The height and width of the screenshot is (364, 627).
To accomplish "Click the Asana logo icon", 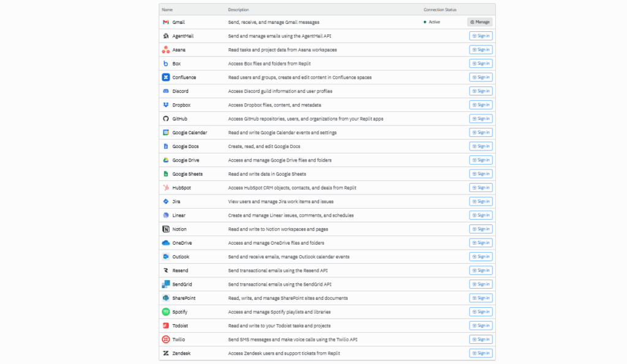I will click(x=165, y=50).
